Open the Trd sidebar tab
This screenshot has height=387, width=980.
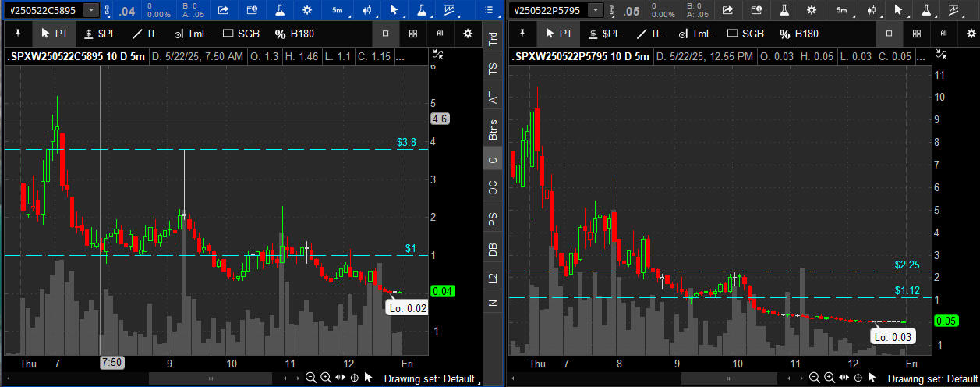click(x=492, y=40)
